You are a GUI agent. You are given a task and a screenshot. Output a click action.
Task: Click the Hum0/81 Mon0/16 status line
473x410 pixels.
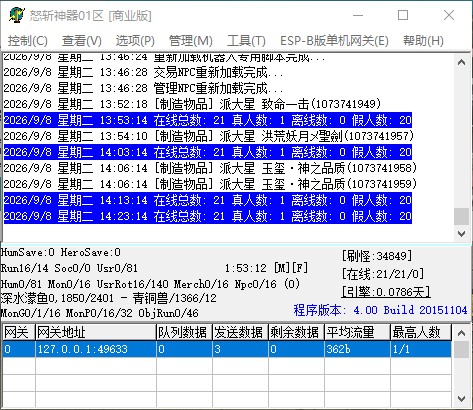pyautogui.click(x=151, y=284)
